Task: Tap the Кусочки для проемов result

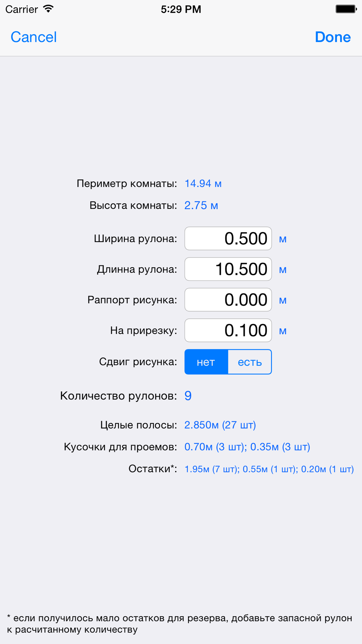Action: coord(247,447)
